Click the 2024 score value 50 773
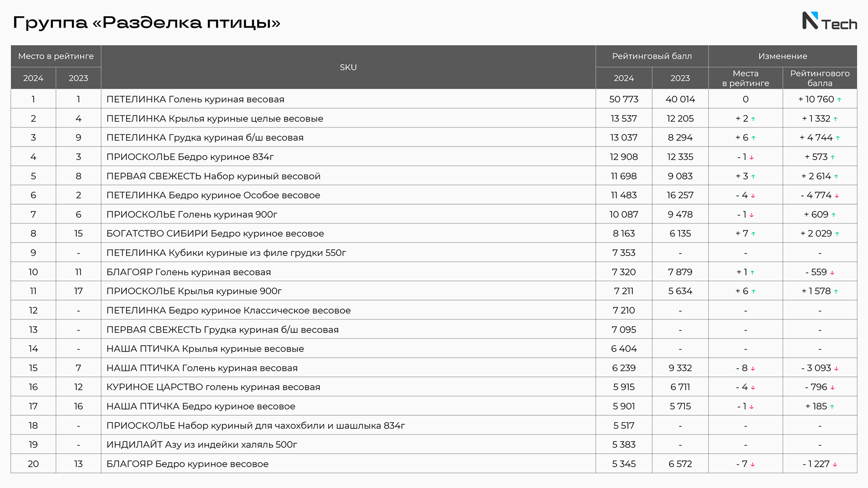This screenshot has height=488, width=868. (x=624, y=99)
